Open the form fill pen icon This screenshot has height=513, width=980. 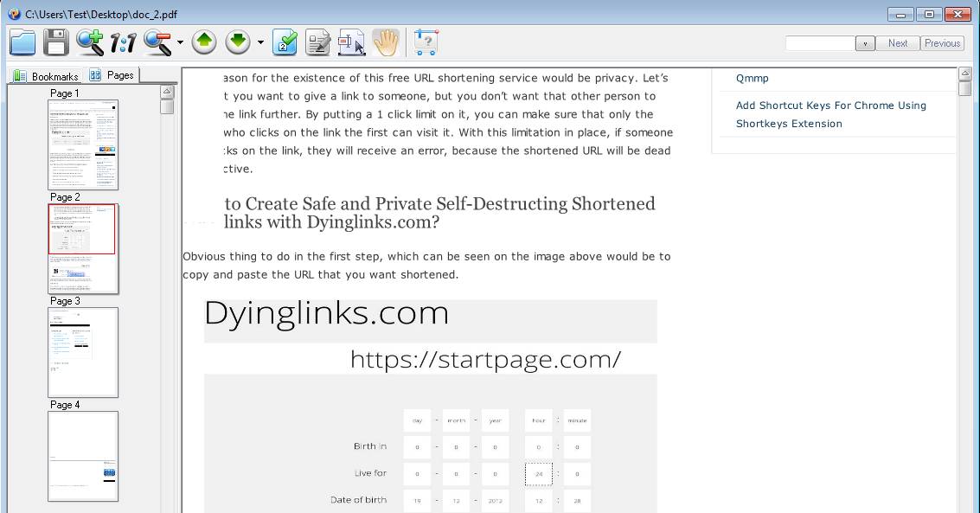pos(318,42)
